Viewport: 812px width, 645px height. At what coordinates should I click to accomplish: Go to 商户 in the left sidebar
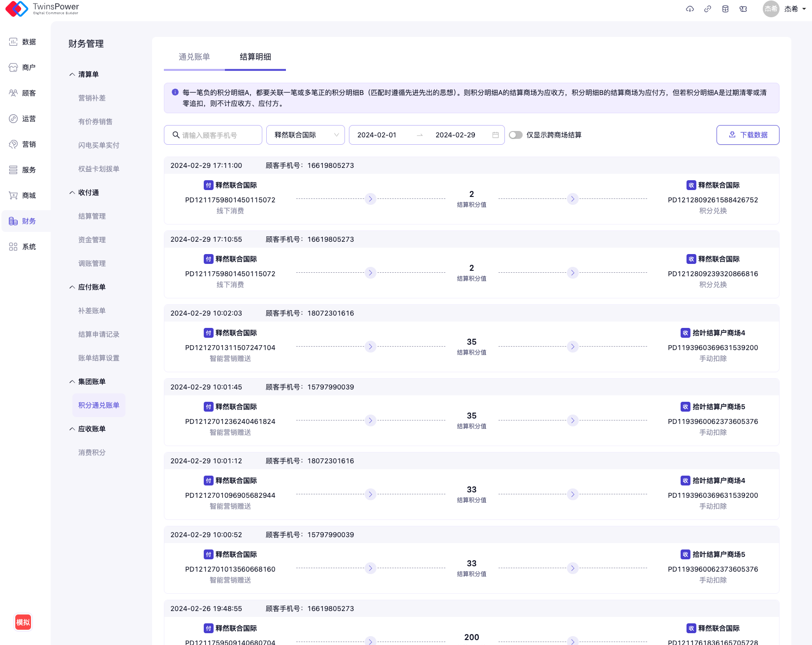coord(23,67)
